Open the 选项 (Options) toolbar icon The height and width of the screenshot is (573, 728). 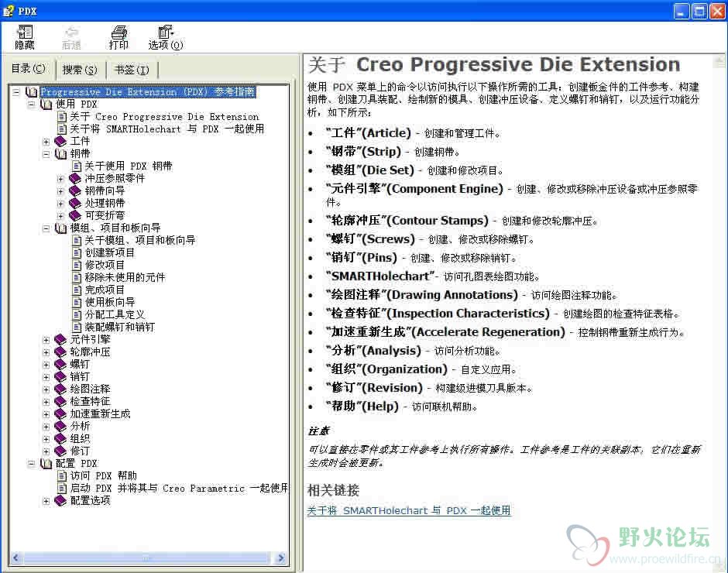pyautogui.click(x=165, y=37)
